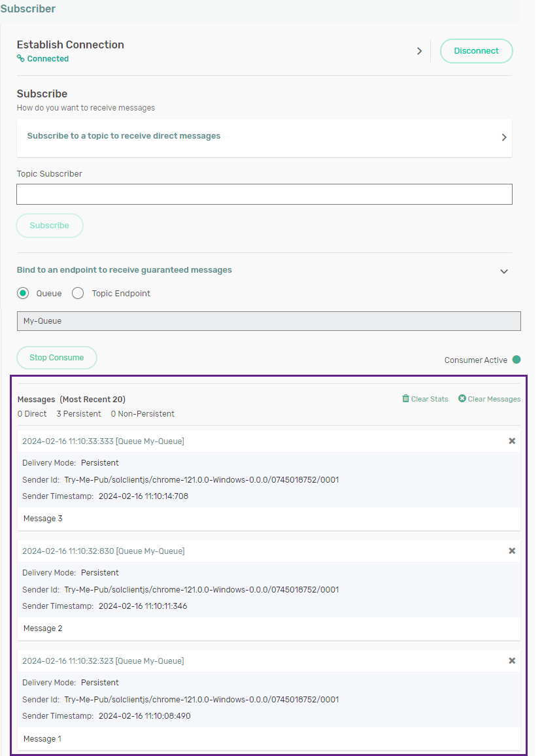Expand the Establish Connection section chevron
The height and width of the screenshot is (756, 542).
click(x=419, y=51)
